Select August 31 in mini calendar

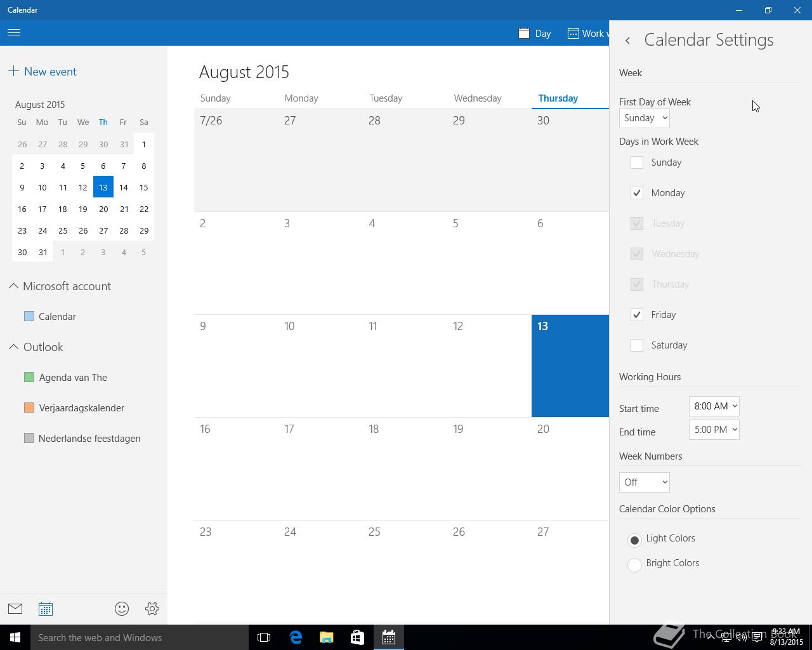click(x=43, y=252)
